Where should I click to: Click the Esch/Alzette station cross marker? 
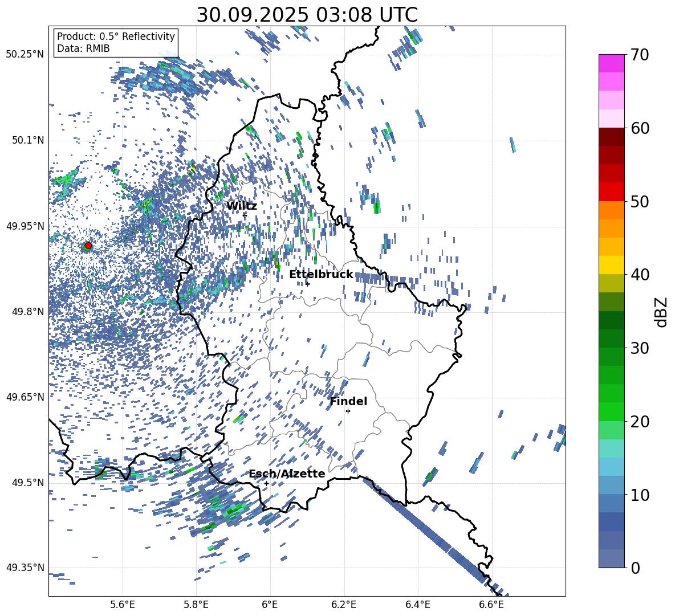coord(266,483)
